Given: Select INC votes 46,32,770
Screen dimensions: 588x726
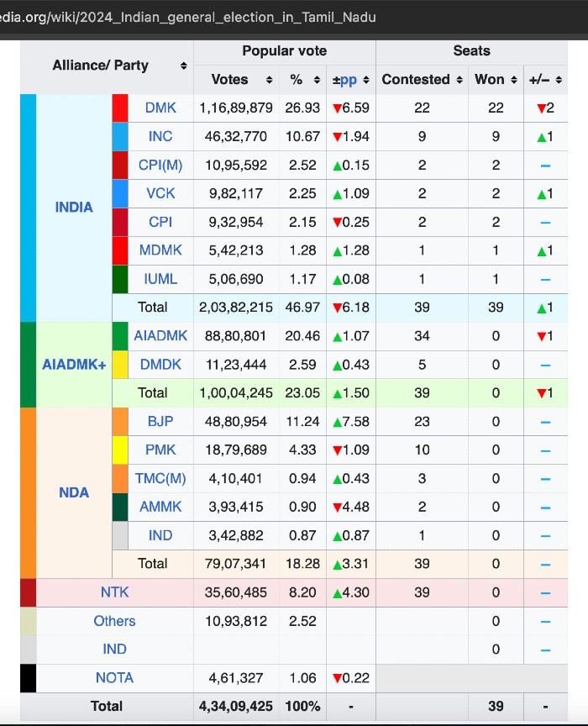Looking at the screenshot, I should tap(236, 137).
